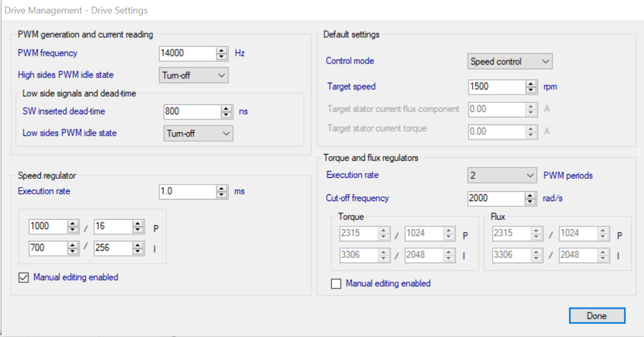Image resolution: width=644 pixels, height=337 pixels.
Task: Decrease Speed regulator execution rate
Action: tap(222, 195)
